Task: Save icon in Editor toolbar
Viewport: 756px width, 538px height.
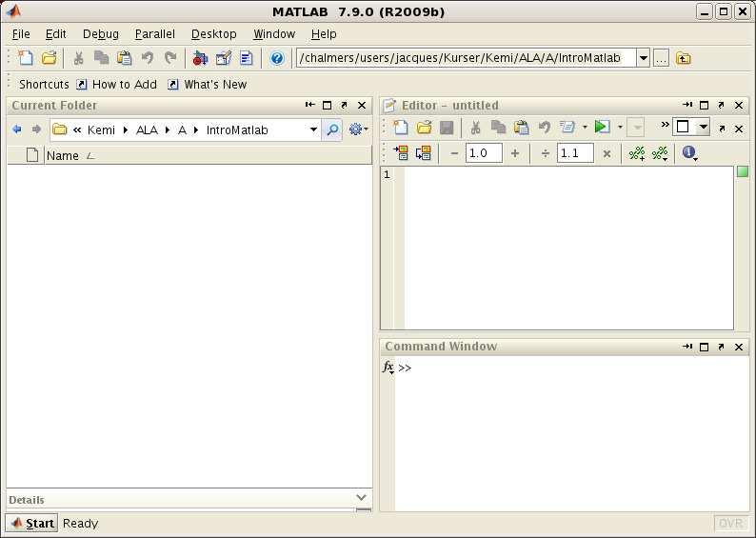Action: (447, 128)
